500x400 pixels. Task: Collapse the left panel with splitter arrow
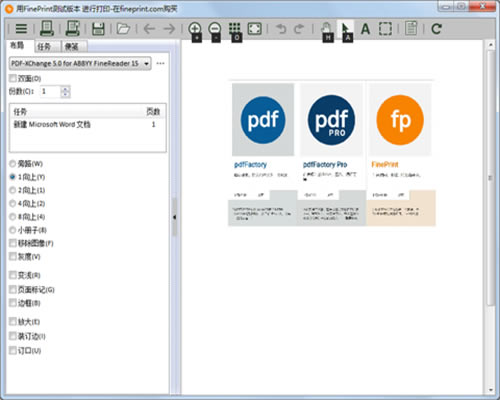174,217
